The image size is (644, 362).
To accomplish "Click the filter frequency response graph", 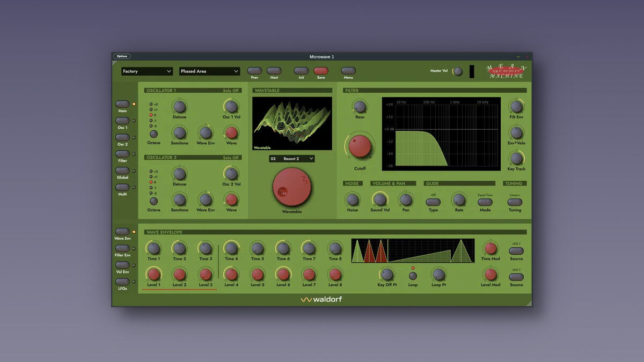I will pos(441,134).
